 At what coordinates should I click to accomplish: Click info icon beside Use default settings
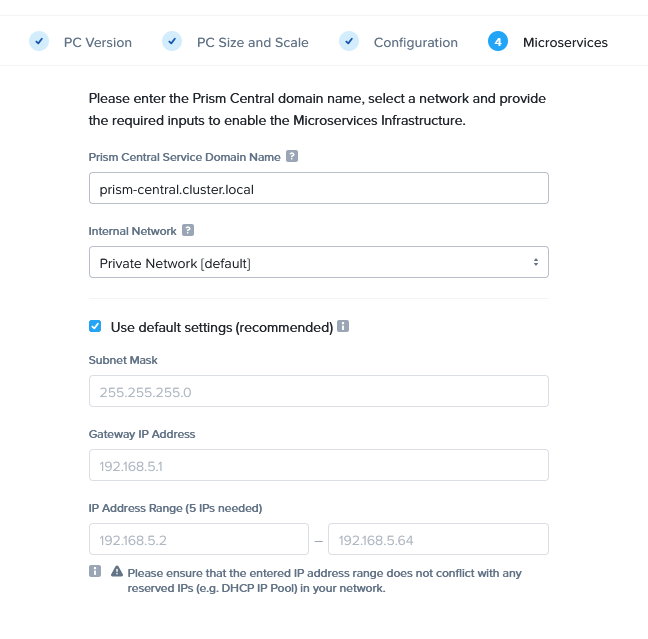343,327
